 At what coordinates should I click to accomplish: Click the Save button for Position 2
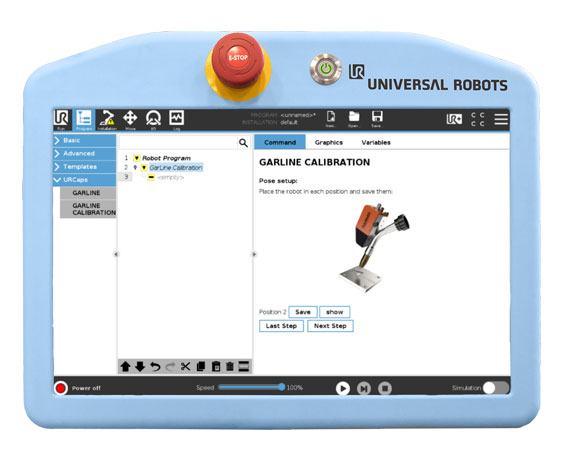click(303, 312)
